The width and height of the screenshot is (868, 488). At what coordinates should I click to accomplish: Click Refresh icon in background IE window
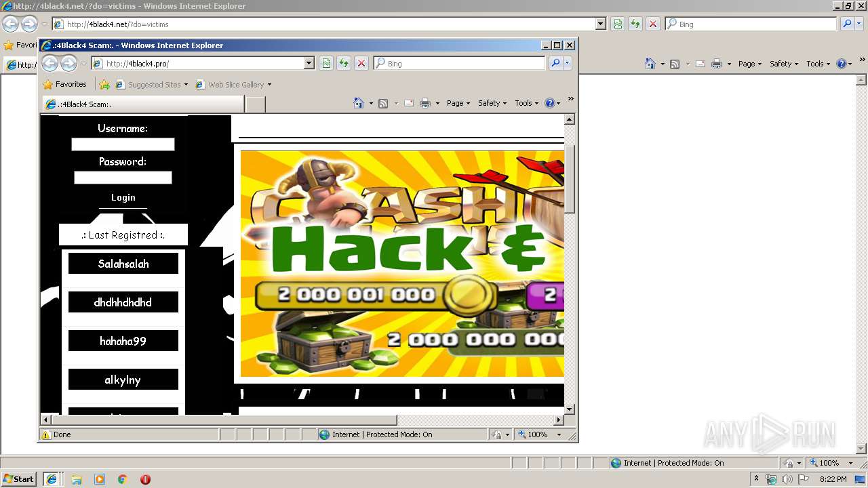(635, 24)
